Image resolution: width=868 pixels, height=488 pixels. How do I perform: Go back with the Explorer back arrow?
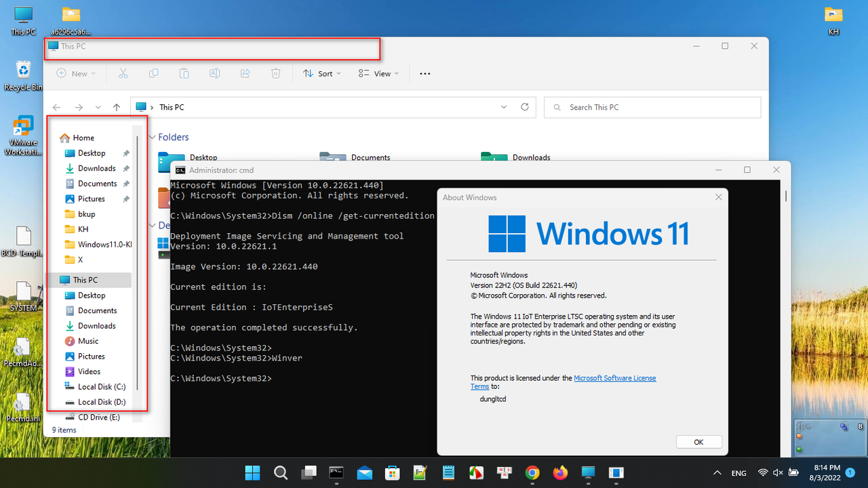57,107
